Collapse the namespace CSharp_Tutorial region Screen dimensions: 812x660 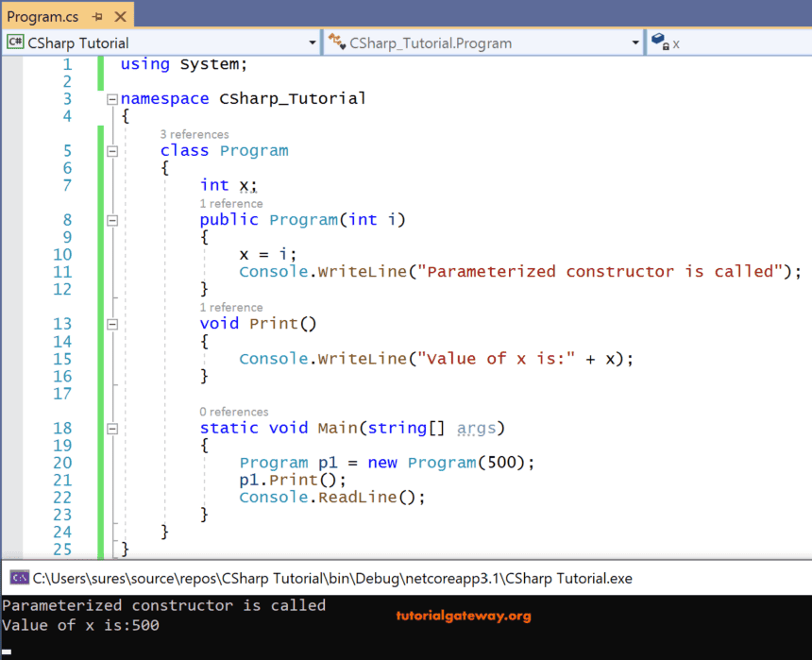111,98
